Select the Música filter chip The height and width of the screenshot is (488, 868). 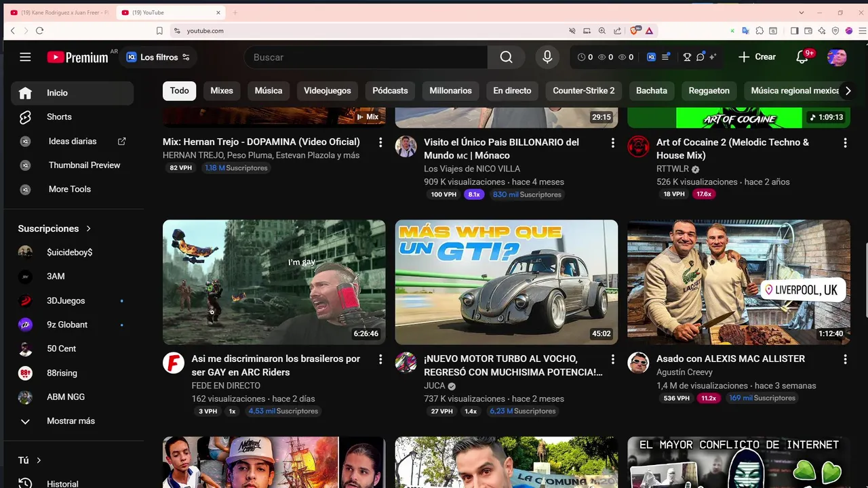[x=269, y=91]
